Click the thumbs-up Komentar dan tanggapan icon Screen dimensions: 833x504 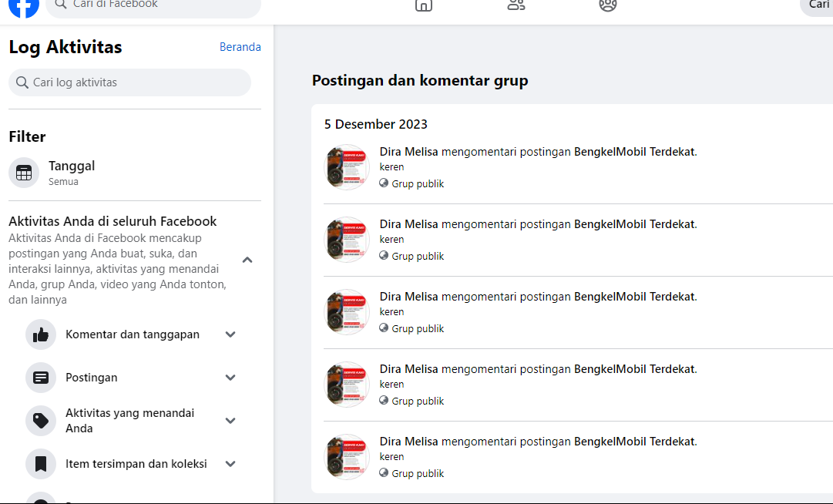click(x=41, y=334)
